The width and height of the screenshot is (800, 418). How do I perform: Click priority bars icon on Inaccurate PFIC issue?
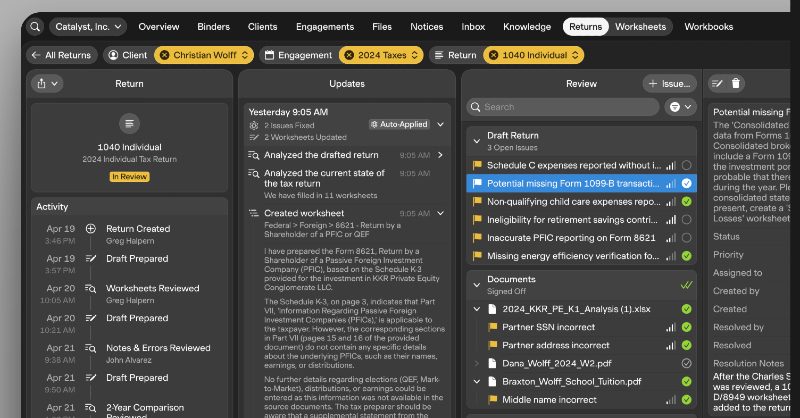(670, 238)
